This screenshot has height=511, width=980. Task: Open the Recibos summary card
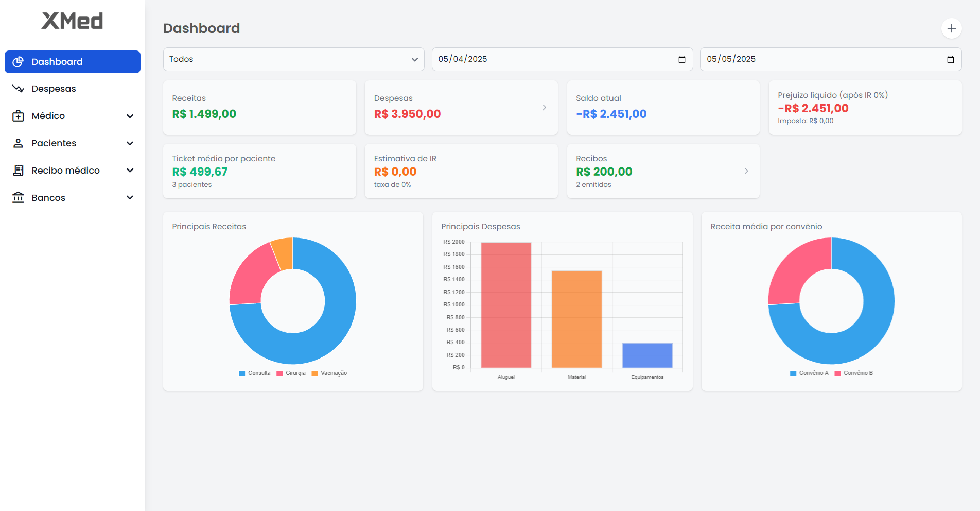(663, 171)
